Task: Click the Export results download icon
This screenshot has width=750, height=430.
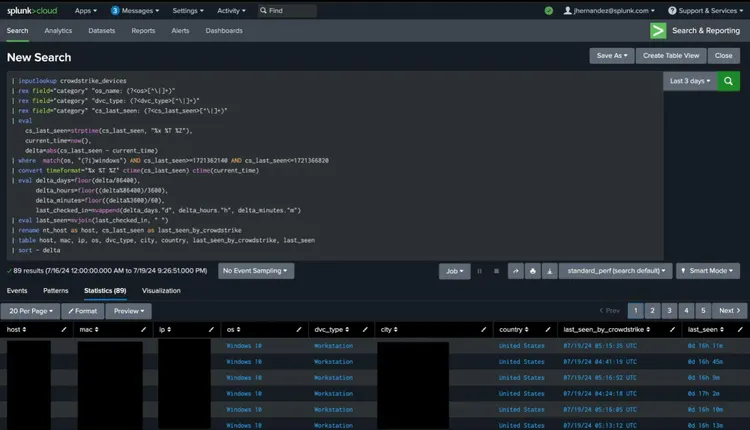Action: [548, 271]
